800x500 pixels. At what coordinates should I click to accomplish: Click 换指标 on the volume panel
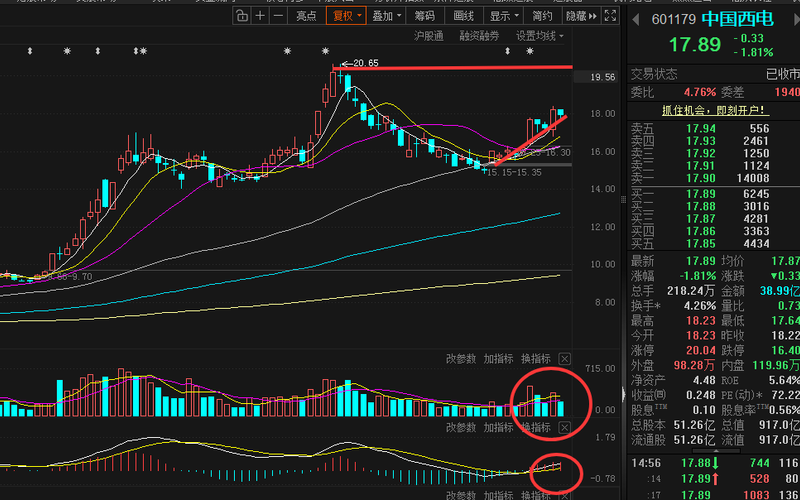tap(536, 359)
